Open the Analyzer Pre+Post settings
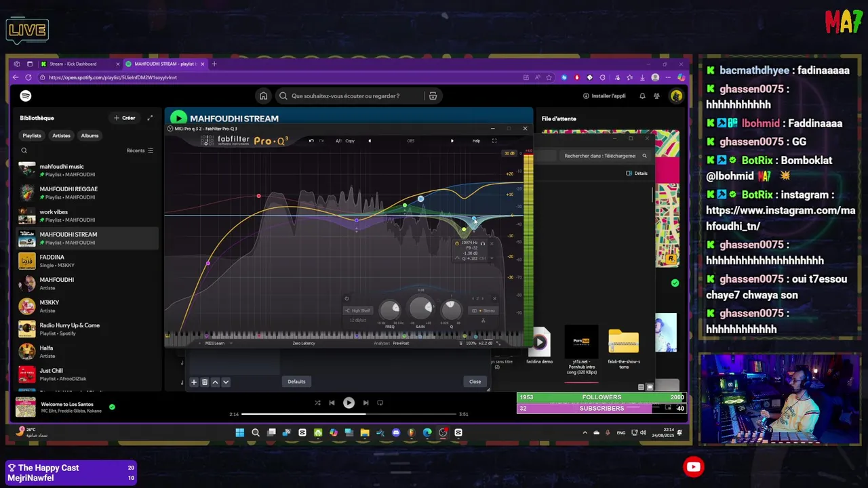Viewport: 868px width, 488px height. (401, 344)
